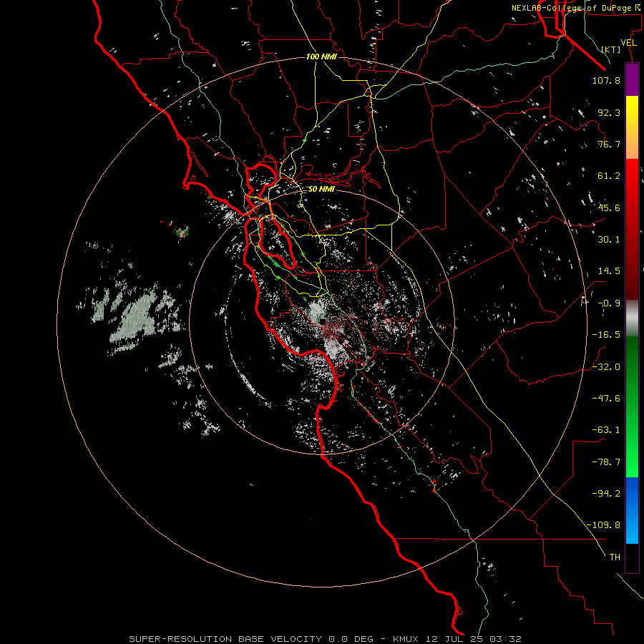Image resolution: width=644 pixels, height=644 pixels.
Task: Click the -94.2 velocity scale value
Action: tap(606, 493)
